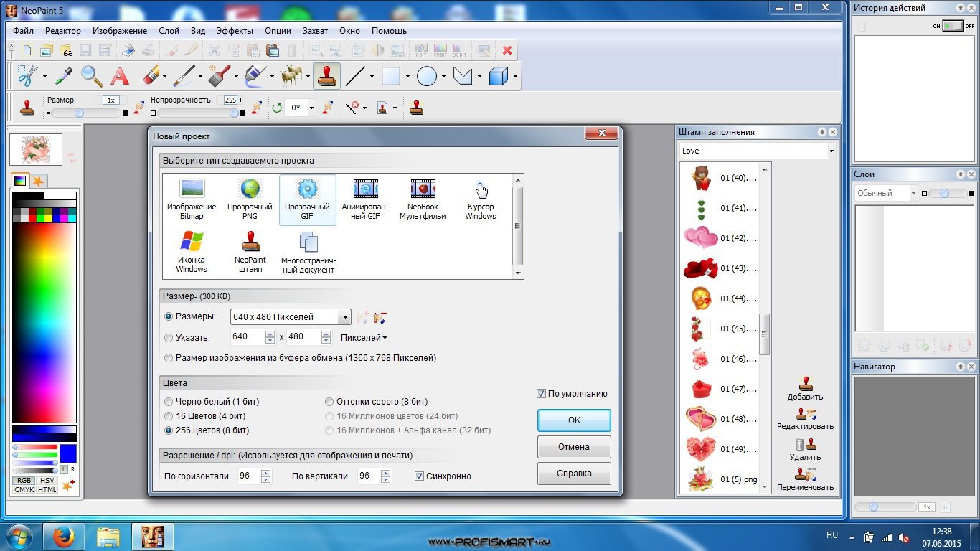Click the green rotate arrow icon
980x551 pixels.
tap(277, 108)
